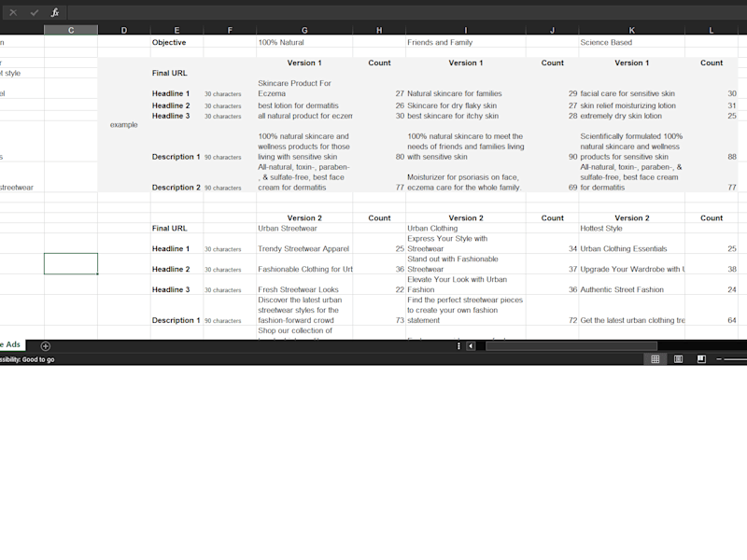This screenshot has height=560, width=747.
Task: Click the '100% Natural' cell
Action: pyautogui.click(x=304, y=42)
